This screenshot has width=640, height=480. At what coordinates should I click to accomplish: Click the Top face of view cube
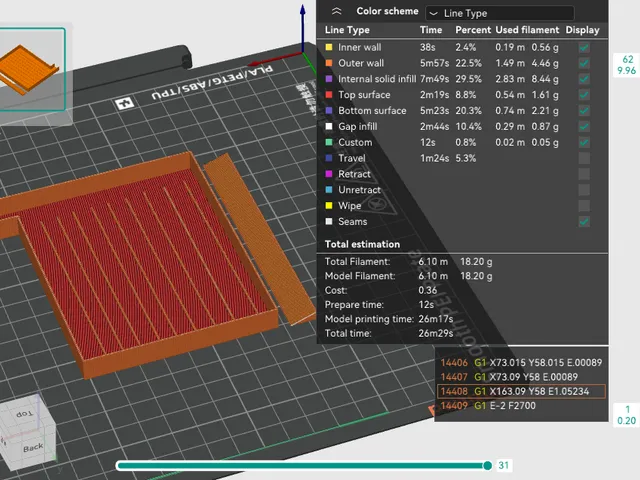click(x=24, y=414)
